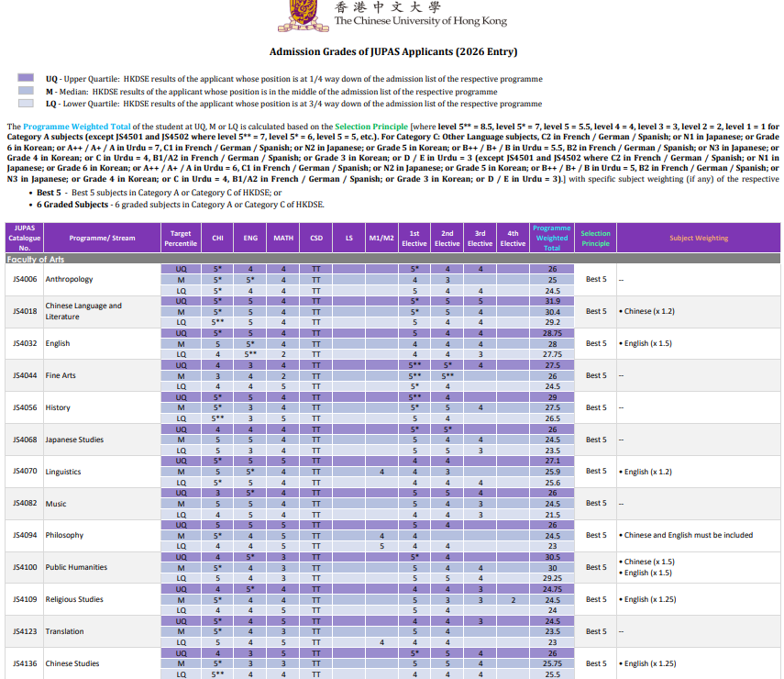
Task: Select the 'Translation' programme name
Action: pos(64,631)
